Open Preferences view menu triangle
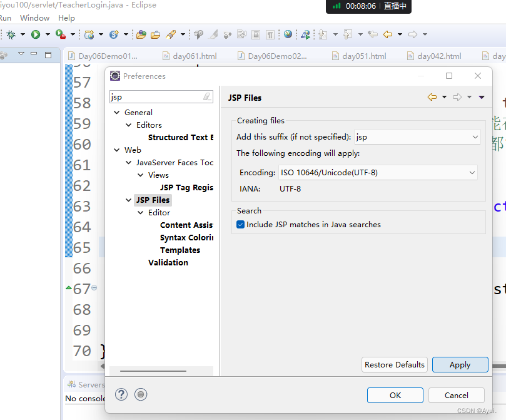 click(x=482, y=97)
